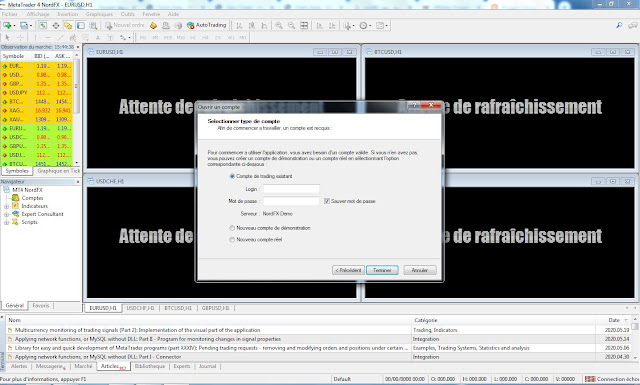The image size is (640, 385).
Task: Click the Terminer button
Action: 382,270
